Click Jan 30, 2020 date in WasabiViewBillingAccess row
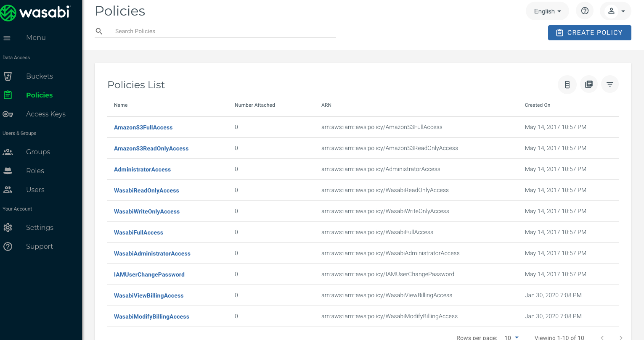 click(553, 295)
